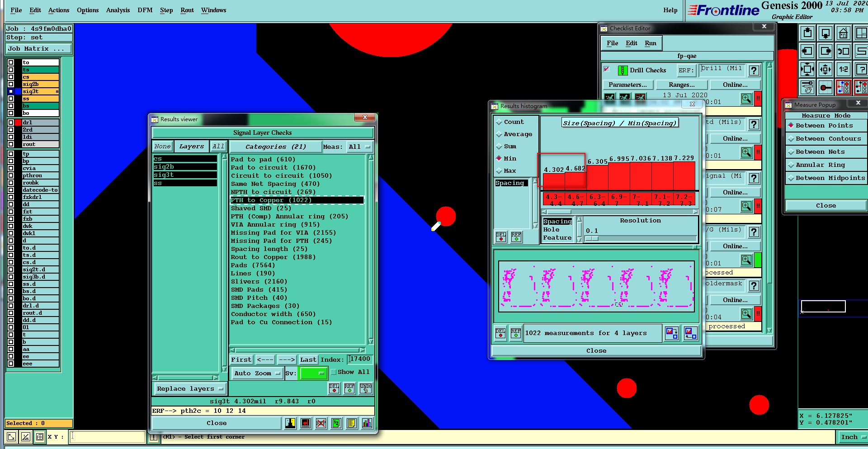Click the Home view icon
868x449 pixels.
(844, 33)
